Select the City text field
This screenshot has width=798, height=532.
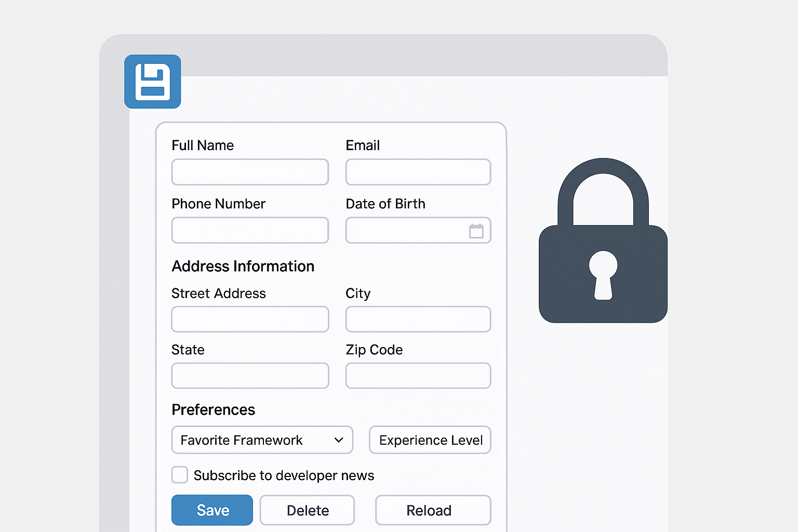418,319
